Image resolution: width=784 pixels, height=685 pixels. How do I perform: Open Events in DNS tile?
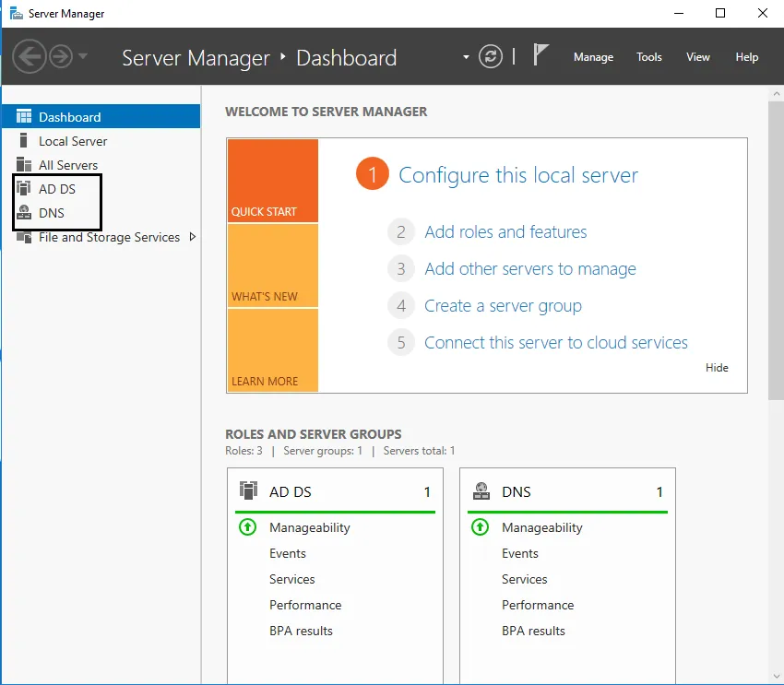click(520, 553)
